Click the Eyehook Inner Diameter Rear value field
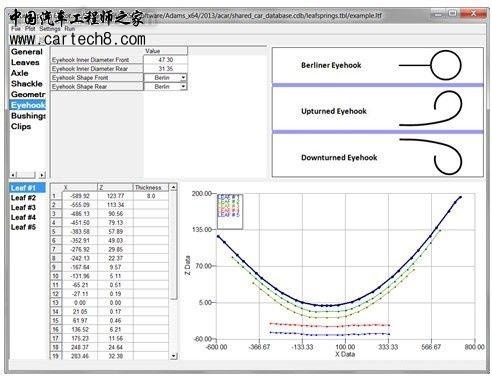This screenshot has height=376, width=492. 165,69
